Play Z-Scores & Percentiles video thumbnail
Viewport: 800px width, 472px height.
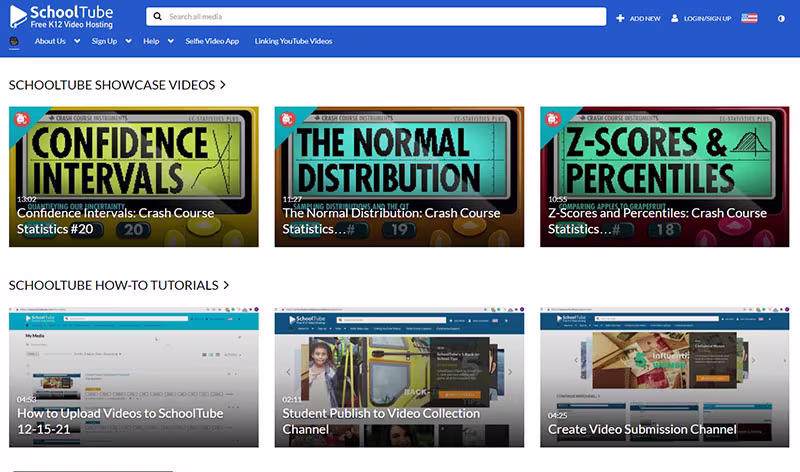click(x=665, y=177)
